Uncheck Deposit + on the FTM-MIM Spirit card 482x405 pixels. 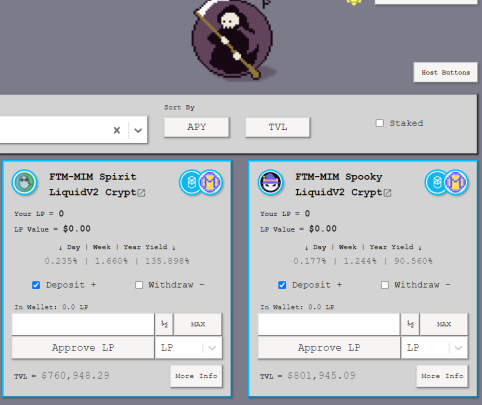pyautogui.click(x=36, y=285)
